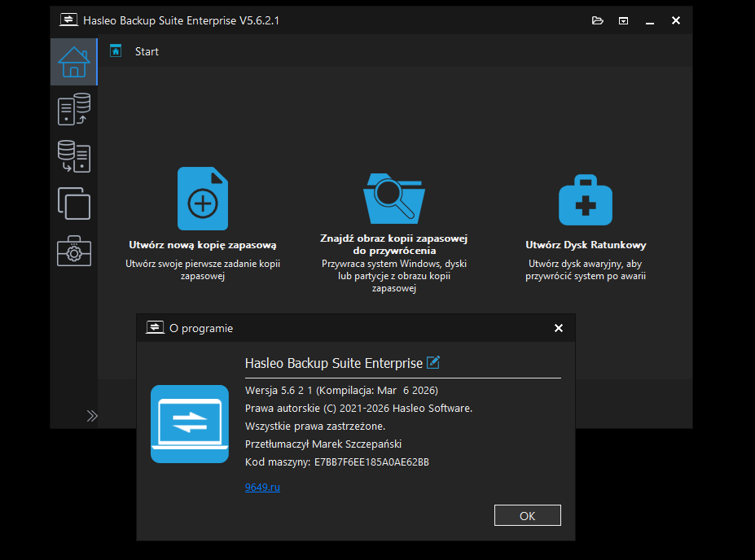
Task: Click 'Utwórz Dysk Ratunkowy' heading
Action: (586, 245)
